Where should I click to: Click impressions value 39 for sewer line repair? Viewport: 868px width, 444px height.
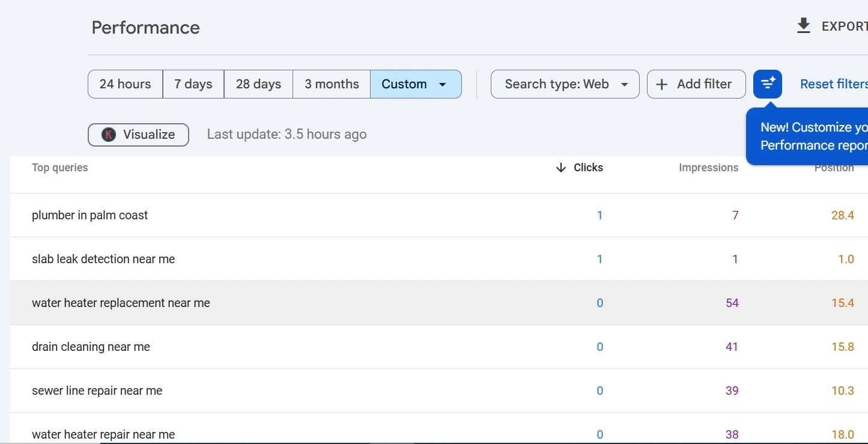tap(732, 391)
